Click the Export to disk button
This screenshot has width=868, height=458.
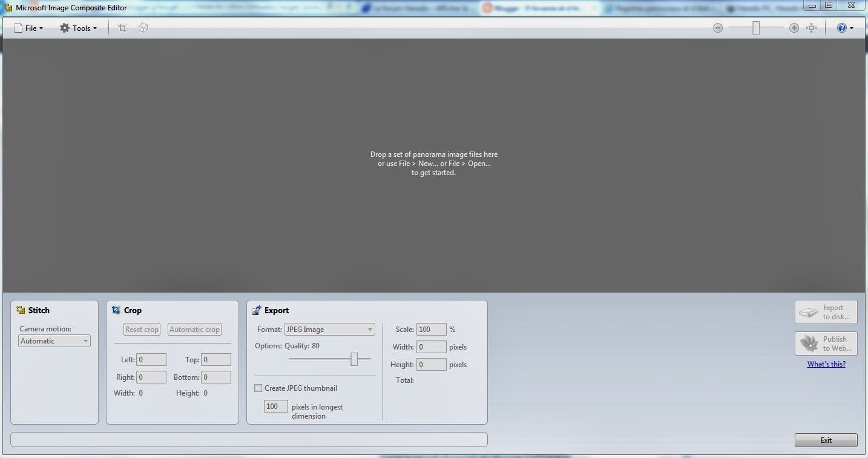click(x=826, y=311)
